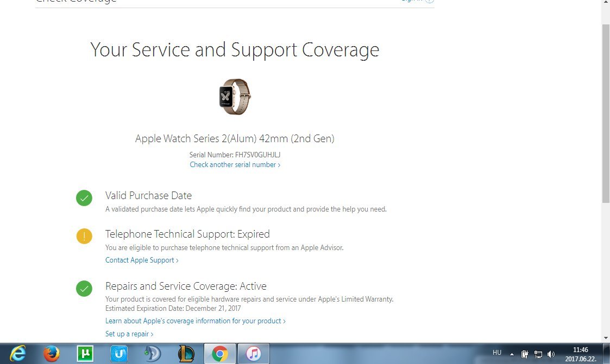Open the clock showing 11:46

point(581,354)
